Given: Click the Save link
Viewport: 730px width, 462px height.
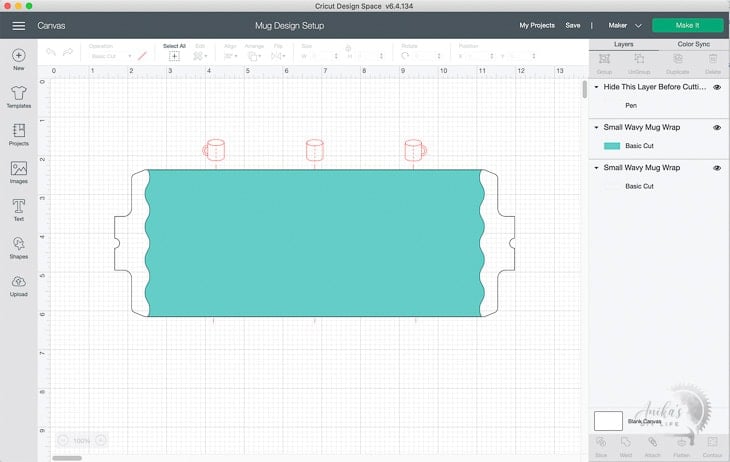Looking at the screenshot, I should click(x=573, y=26).
